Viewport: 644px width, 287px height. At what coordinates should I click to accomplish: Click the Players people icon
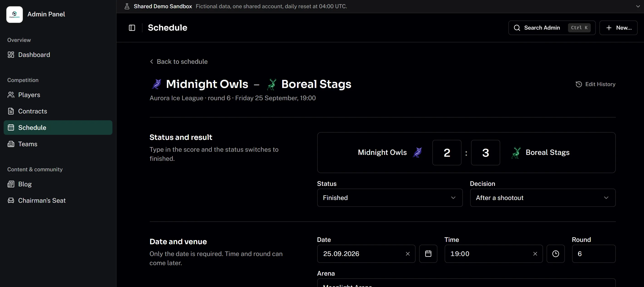tap(11, 95)
